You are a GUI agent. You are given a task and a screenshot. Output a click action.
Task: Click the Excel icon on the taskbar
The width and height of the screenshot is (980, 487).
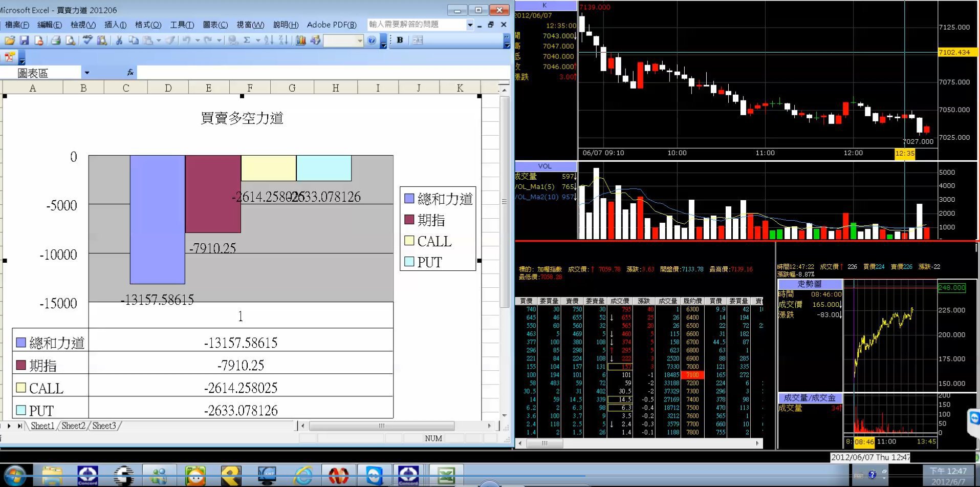tap(446, 476)
